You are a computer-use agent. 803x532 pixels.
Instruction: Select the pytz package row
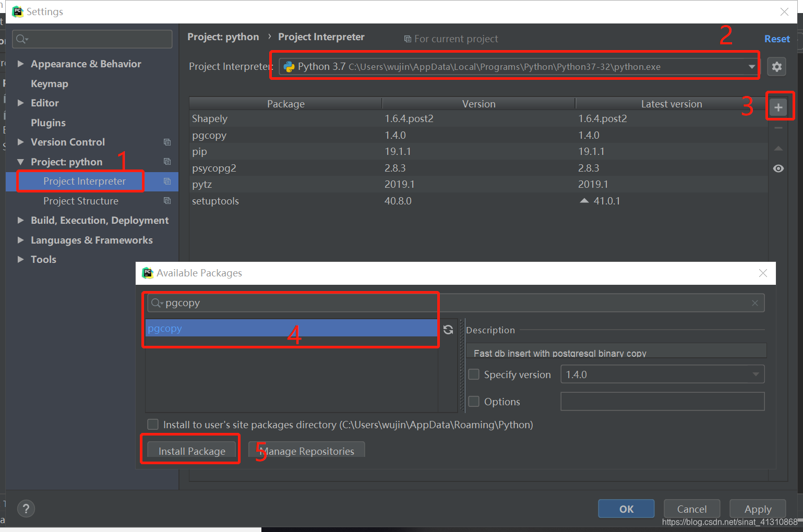tap(478, 184)
